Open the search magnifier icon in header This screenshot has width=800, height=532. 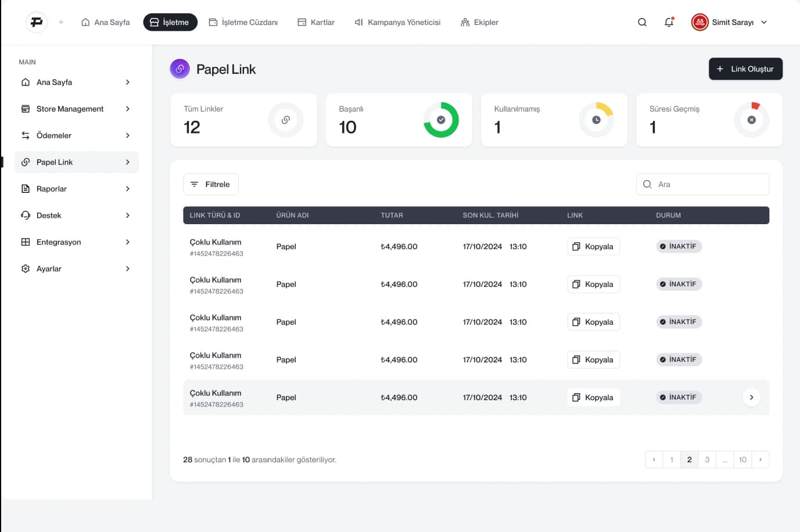click(642, 22)
